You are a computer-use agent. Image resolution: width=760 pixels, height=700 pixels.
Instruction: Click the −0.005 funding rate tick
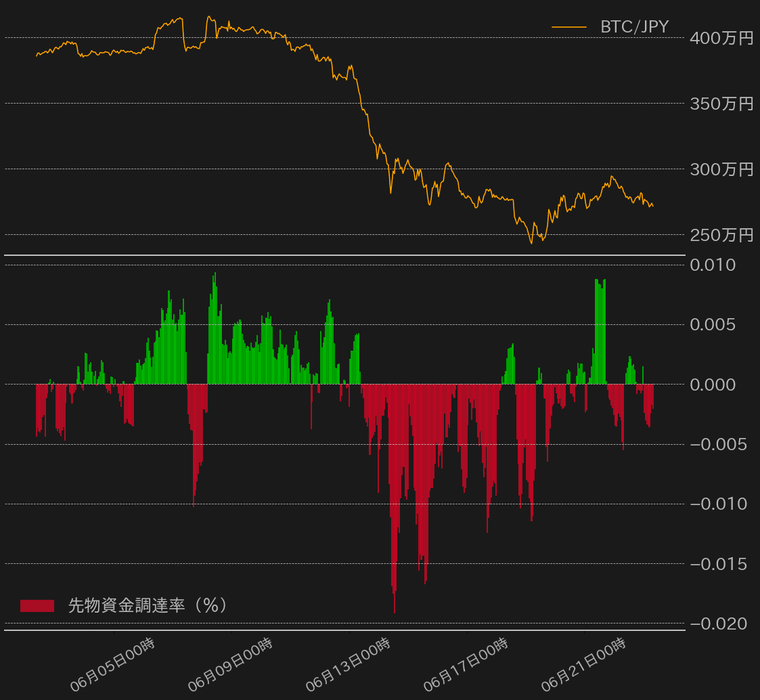tap(717, 445)
